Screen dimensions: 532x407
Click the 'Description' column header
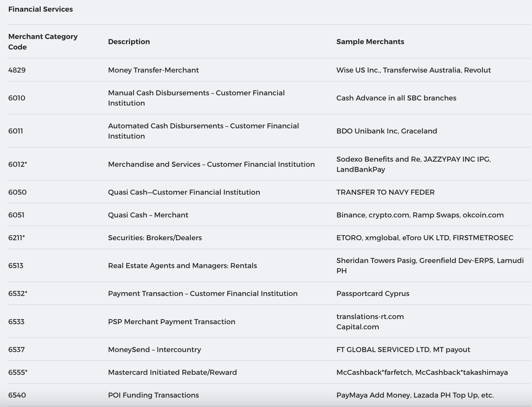[129, 42]
